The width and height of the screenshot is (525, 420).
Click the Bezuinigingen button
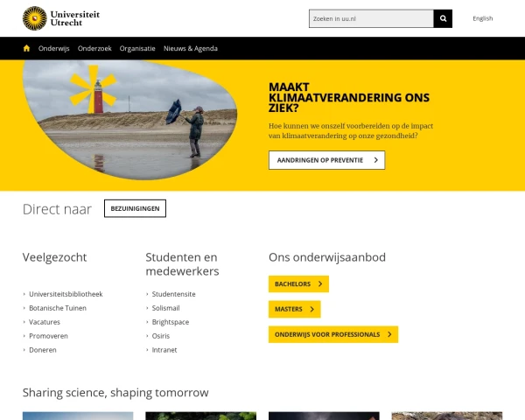(x=135, y=208)
